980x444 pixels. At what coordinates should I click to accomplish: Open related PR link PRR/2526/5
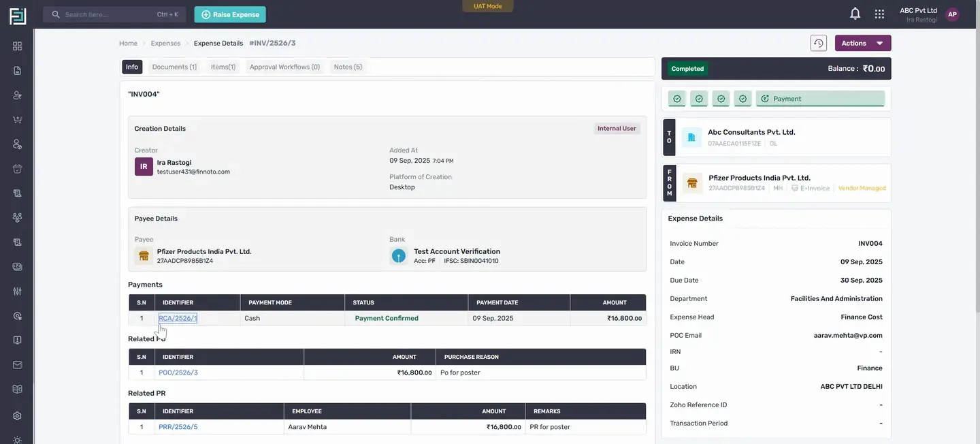[178, 427]
